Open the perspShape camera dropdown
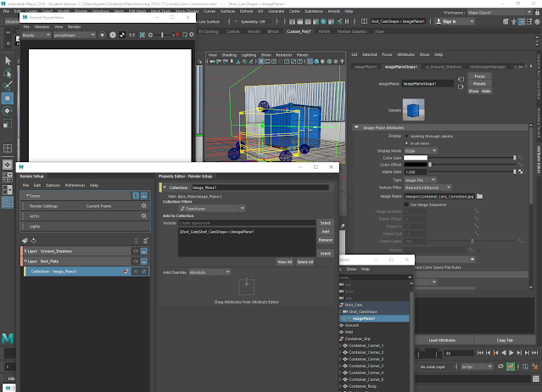 (74, 35)
